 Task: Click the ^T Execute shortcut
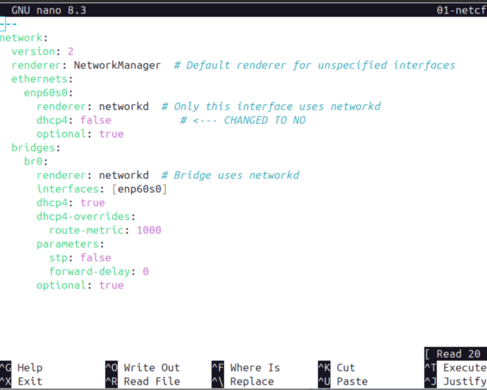tap(456, 367)
